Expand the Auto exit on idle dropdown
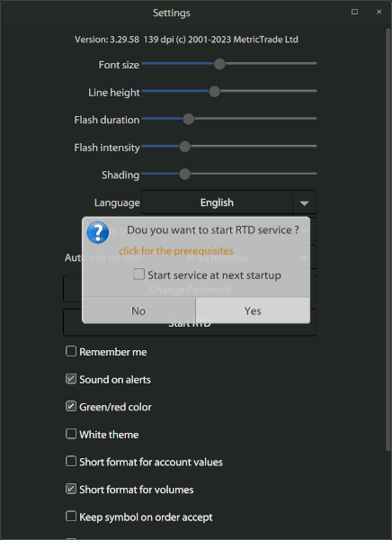Image resolution: width=392 pixels, height=540 pixels. [304, 258]
